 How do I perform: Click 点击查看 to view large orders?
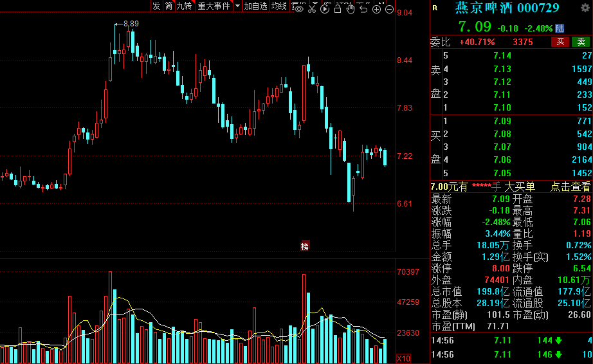(570, 187)
